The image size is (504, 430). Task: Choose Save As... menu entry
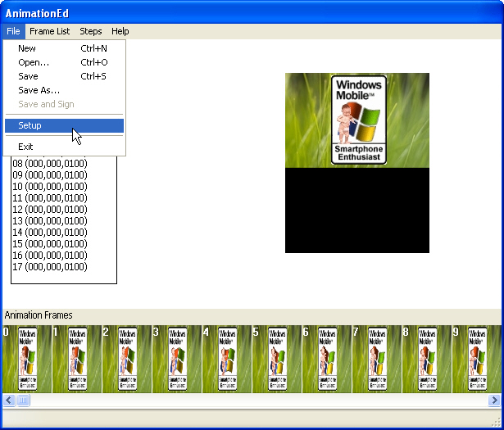point(64,90)
